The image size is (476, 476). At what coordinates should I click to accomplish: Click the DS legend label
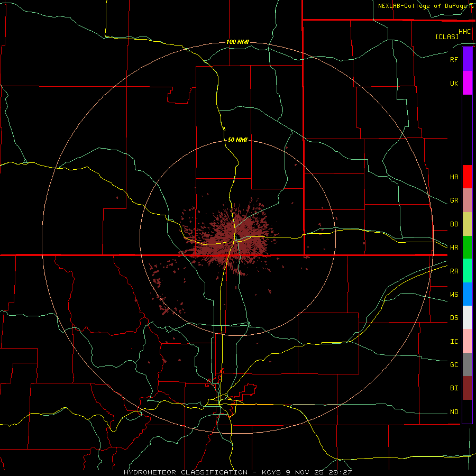[x=454, y=318]
